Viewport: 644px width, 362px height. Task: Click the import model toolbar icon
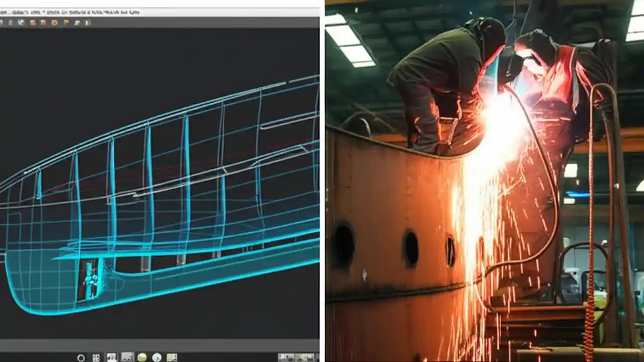43,22
